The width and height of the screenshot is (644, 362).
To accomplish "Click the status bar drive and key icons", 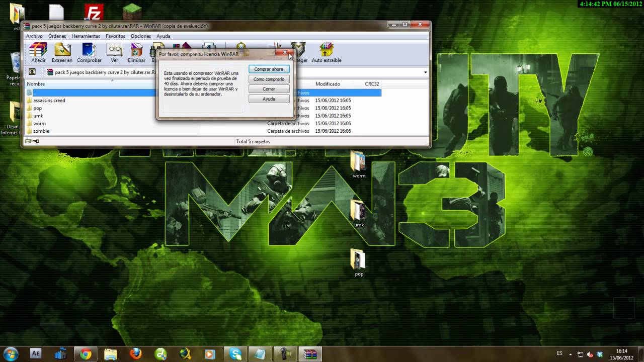I will click(32, 142).
